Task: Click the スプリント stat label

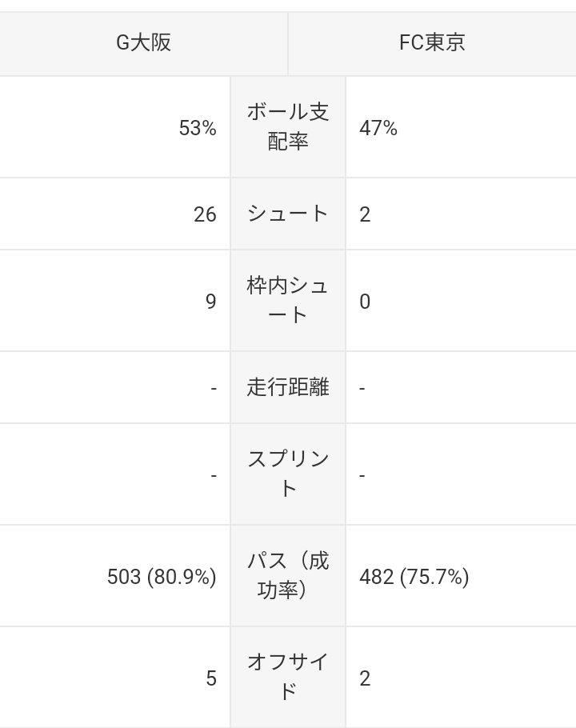Action: coord(288,474)
